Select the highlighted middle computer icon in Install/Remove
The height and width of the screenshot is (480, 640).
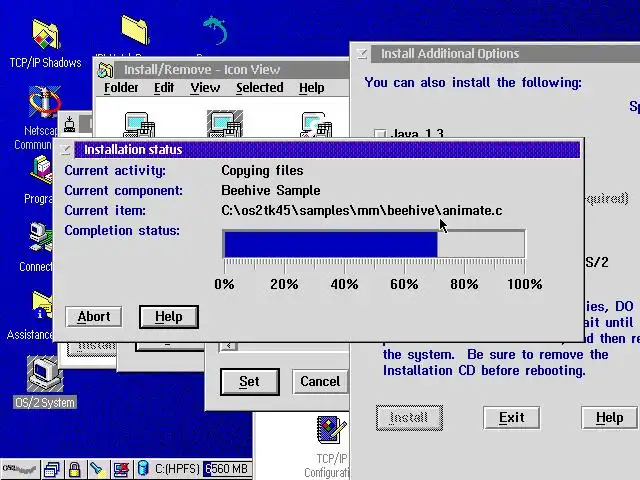point(224,124)
